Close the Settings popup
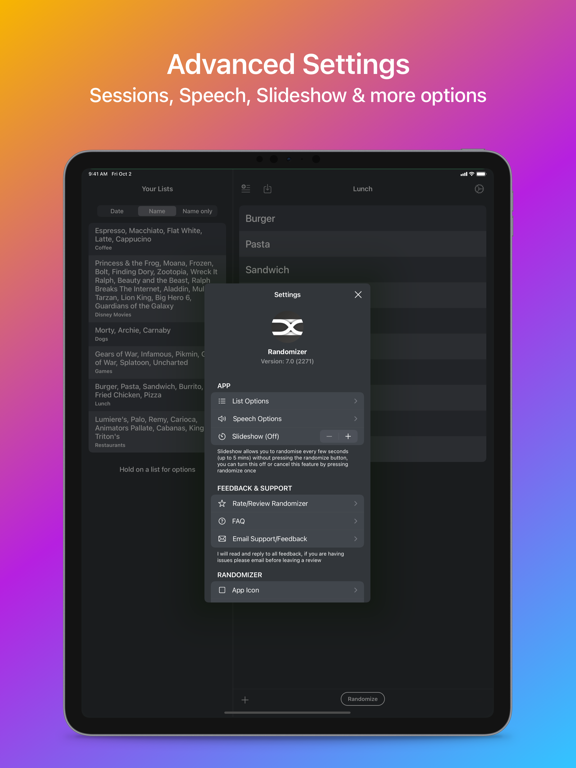This screenshot has width=576, height=768. [358, 294]
